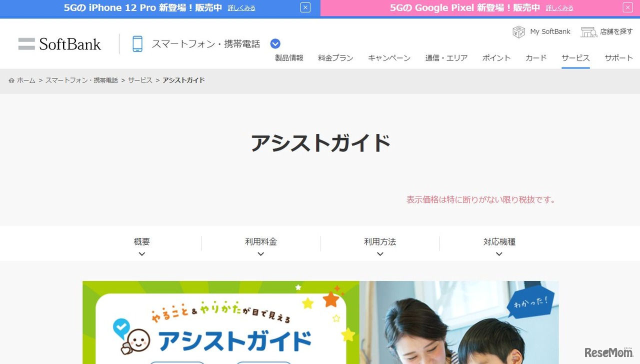Image resolution: width=640 pixels, height=364 pixels.
Task: Jump to the 利用料金 section
Action: tap(261, 242)
